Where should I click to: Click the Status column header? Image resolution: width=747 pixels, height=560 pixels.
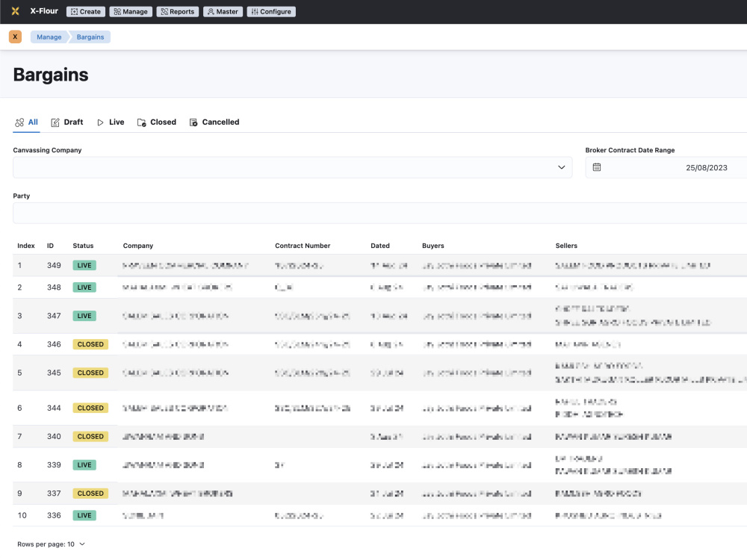click(83, 246)
